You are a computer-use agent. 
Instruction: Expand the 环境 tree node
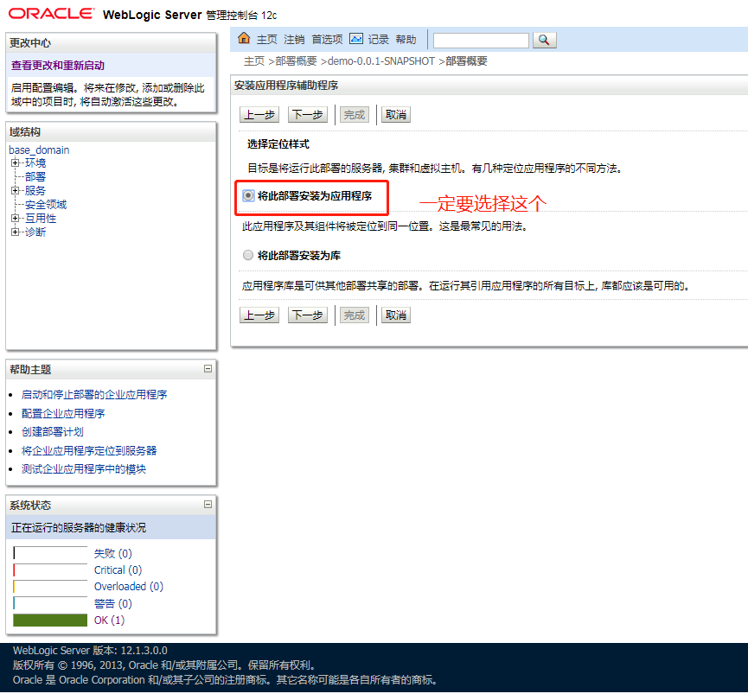click(x=16, y=163)
